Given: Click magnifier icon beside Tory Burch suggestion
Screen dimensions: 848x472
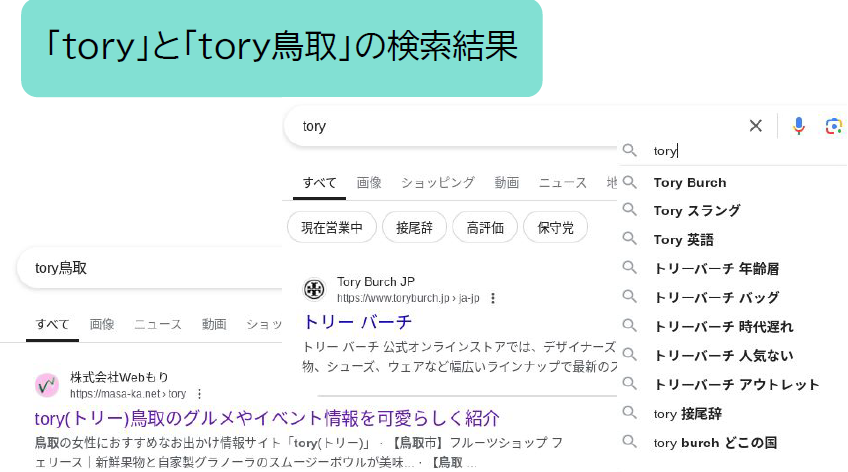Looking at the screenshot, I should point(629,182).
